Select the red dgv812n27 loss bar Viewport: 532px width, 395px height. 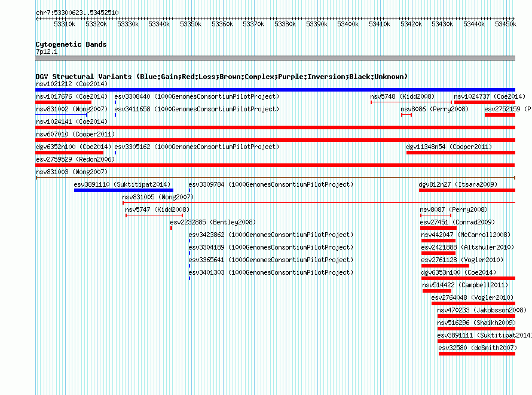tap(467, 190)
